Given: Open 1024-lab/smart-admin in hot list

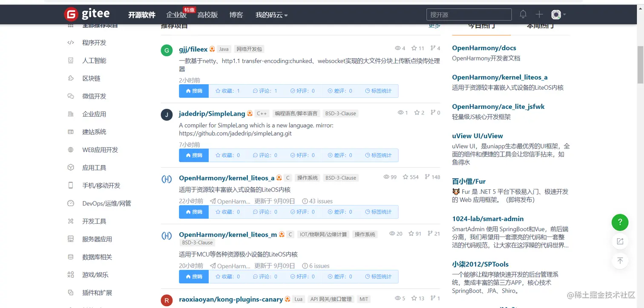Looking at the screenshot, I should [488, 219].
